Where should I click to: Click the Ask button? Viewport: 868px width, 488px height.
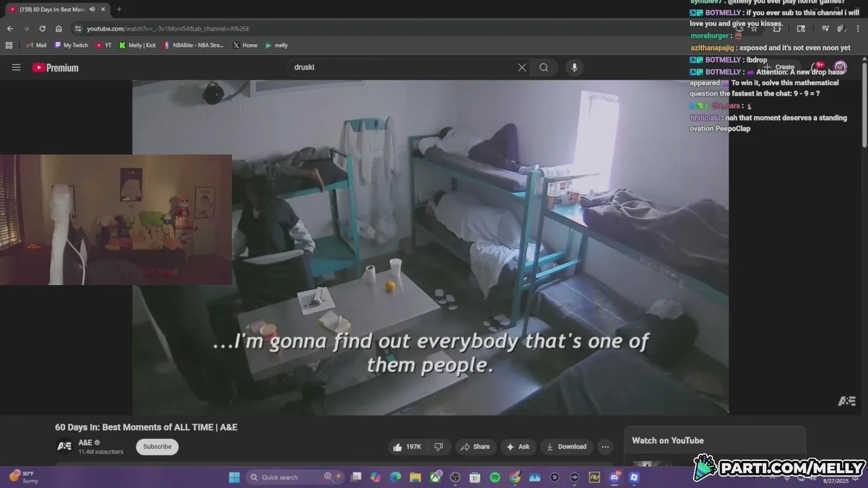click(517, 447)
